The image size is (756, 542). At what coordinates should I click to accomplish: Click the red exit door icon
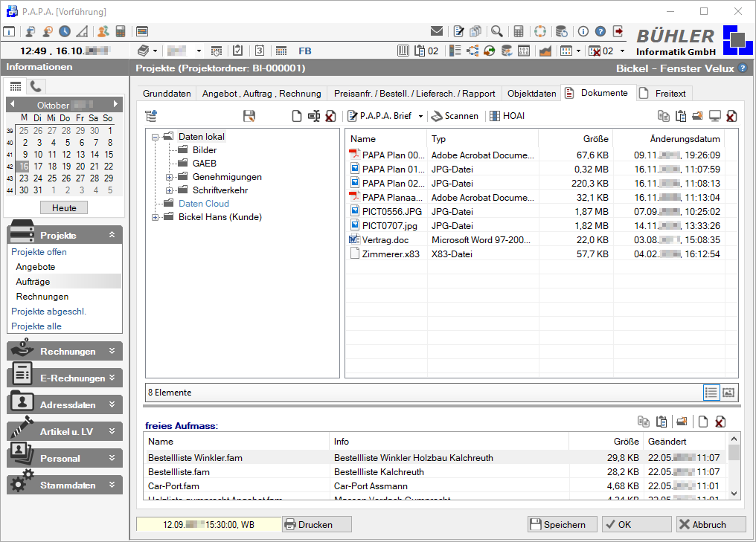click(x=618, y=31)
